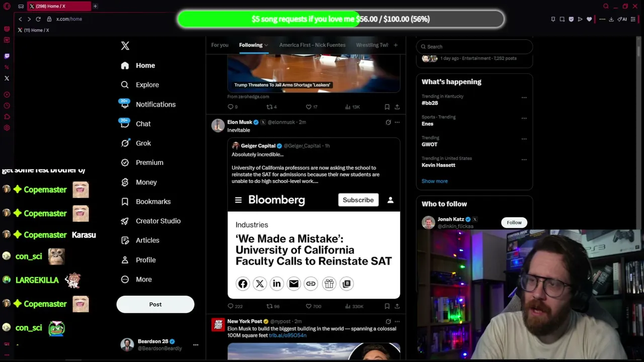This screenshot has width=644, height=362.
Task: Click the Facebook share icon in Bloomberg card
Action: pos(243,284)
